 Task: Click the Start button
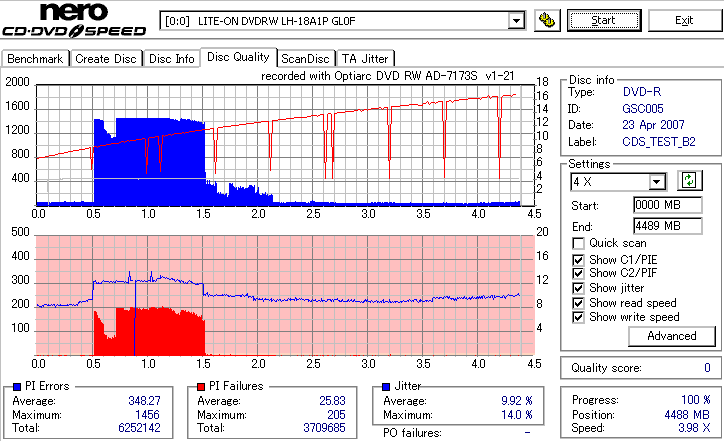coord(604,20)
